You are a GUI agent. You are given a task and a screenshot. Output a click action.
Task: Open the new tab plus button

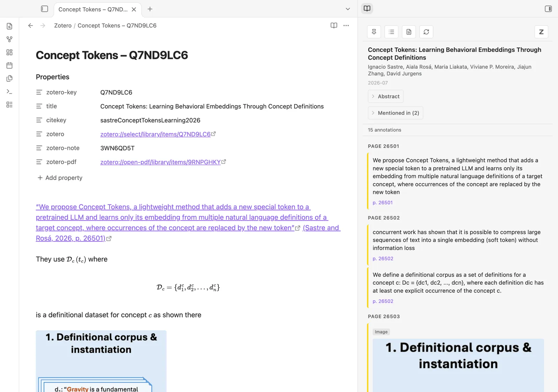(150, 9)
